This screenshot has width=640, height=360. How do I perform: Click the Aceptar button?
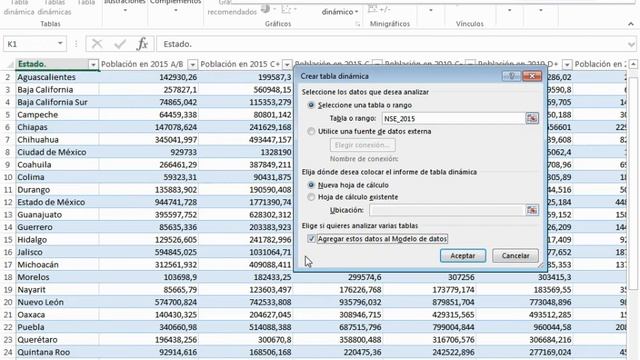point(463,256)
